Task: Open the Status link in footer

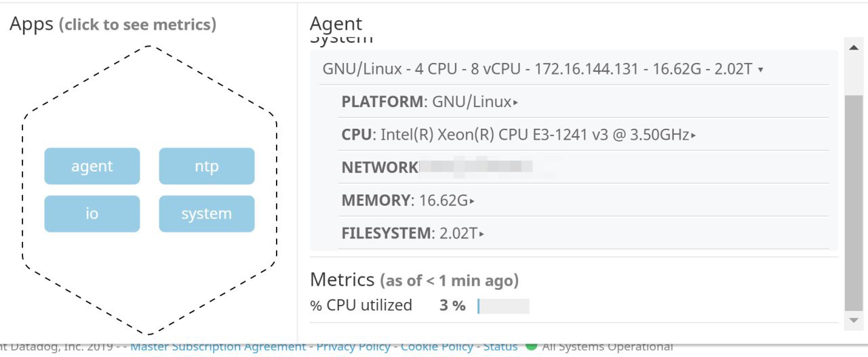Action: pos(500,347)
